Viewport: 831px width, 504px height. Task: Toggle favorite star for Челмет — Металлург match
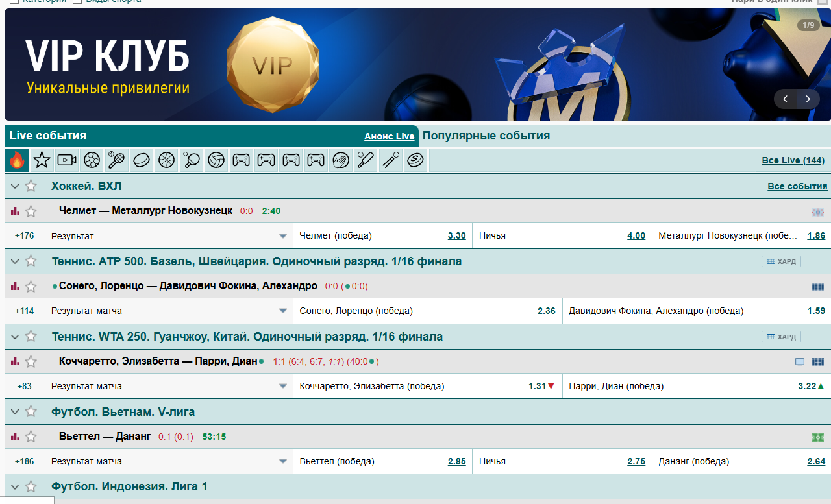click(x=31, y=211)
